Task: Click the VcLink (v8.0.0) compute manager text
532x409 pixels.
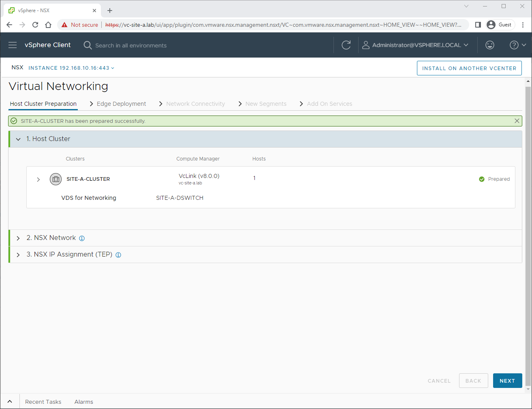Action: click(x=199, y=176)
